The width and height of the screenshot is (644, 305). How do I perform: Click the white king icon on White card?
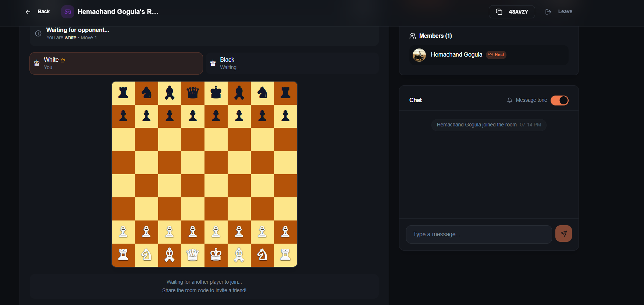point(37,63)
